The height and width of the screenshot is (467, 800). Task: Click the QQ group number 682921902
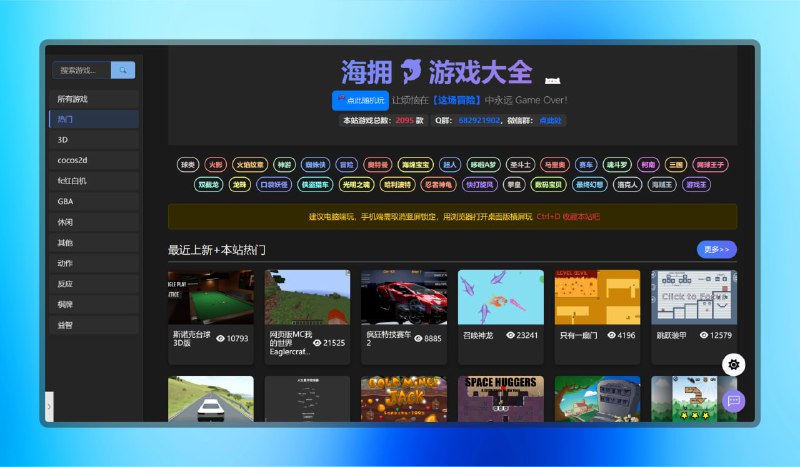coord(479,120)
